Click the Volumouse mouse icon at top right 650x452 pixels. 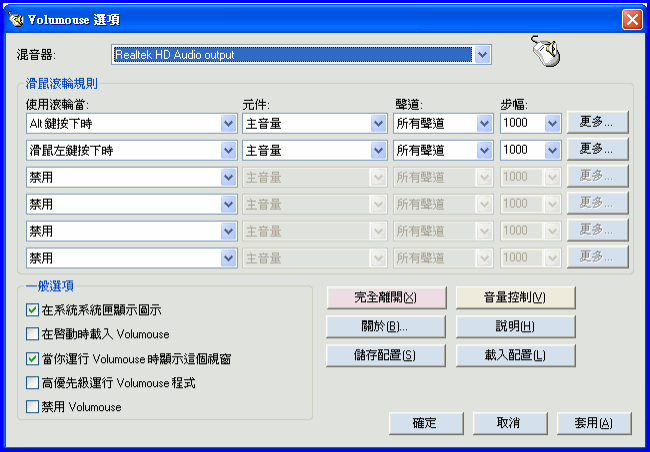pyautogui.click(x=544, y=52)
